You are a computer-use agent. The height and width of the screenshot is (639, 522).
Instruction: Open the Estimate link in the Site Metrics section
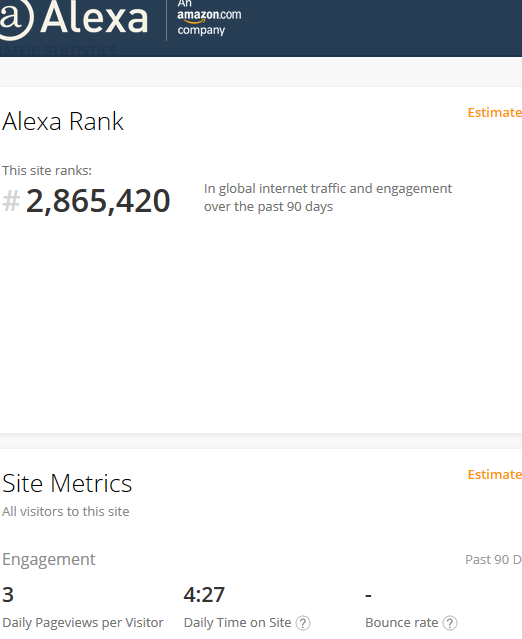point(495,474)
